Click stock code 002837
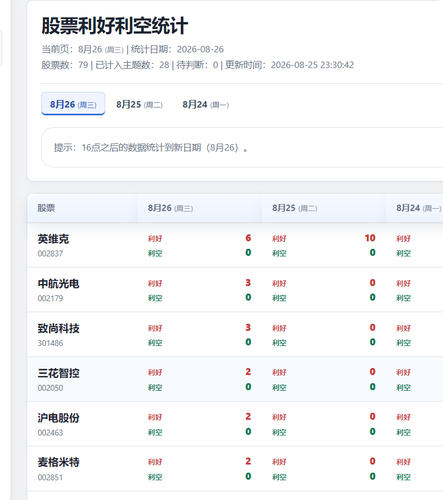Viewport: 443px width, 500px height. click(50, 254)
